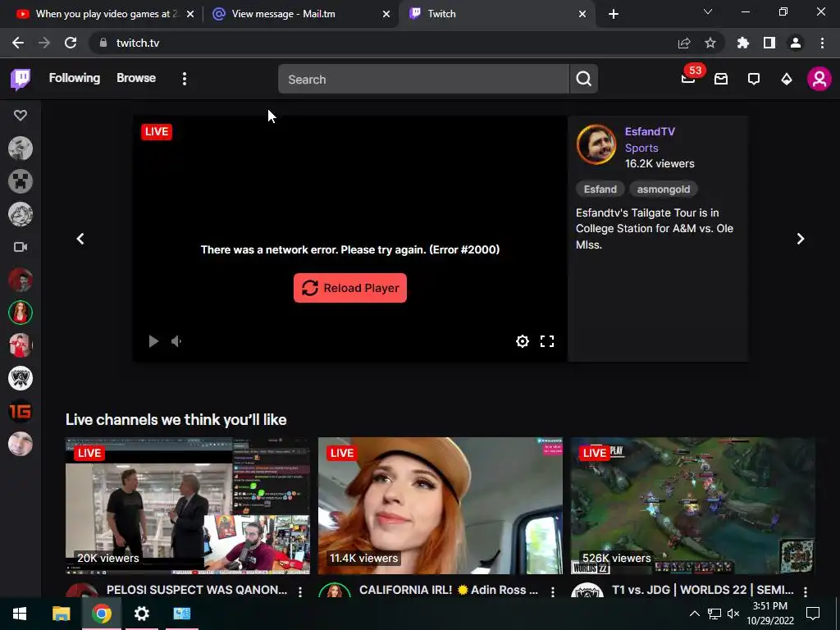
Task: Open the 11.4K viewers stream thumbnail
Action: pyautogui.click(x=441, y=505)
